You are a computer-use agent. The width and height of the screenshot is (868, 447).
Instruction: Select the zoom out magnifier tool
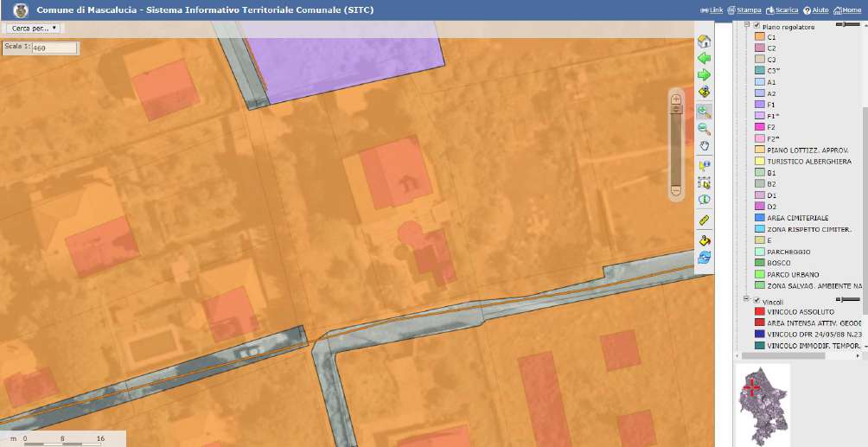click(704, 129)
